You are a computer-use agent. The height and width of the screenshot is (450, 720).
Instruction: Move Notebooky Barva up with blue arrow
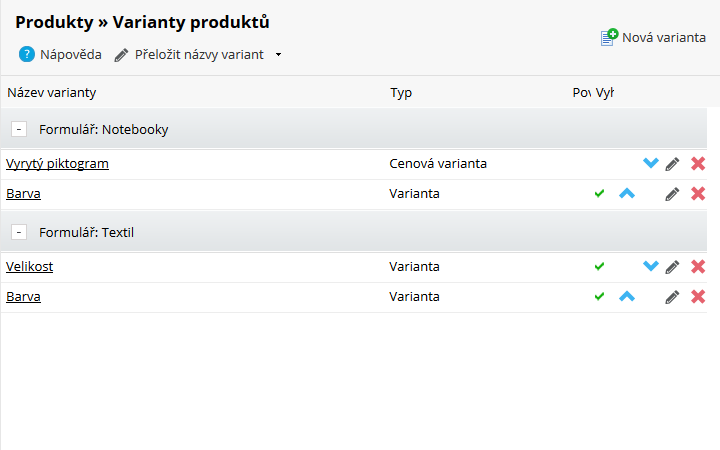pyautogui.click(x=627, y=193)
